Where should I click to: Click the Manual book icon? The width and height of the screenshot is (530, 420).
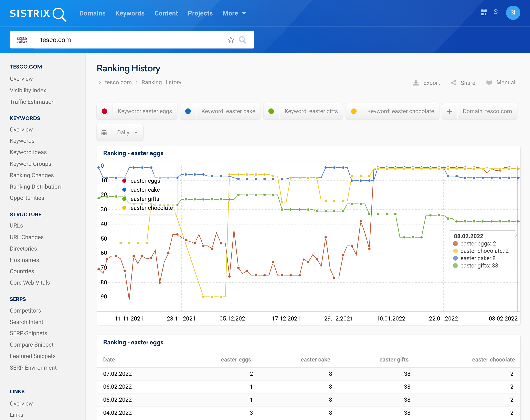coord(489,83)
